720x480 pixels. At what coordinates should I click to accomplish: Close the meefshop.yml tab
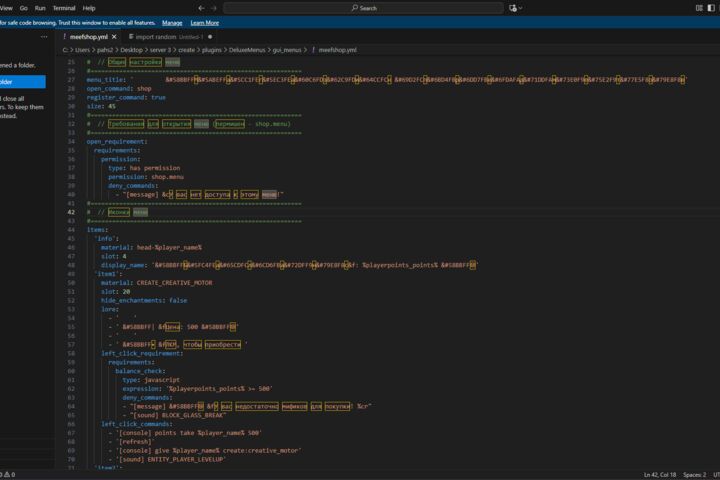click(x=114, y=37)
